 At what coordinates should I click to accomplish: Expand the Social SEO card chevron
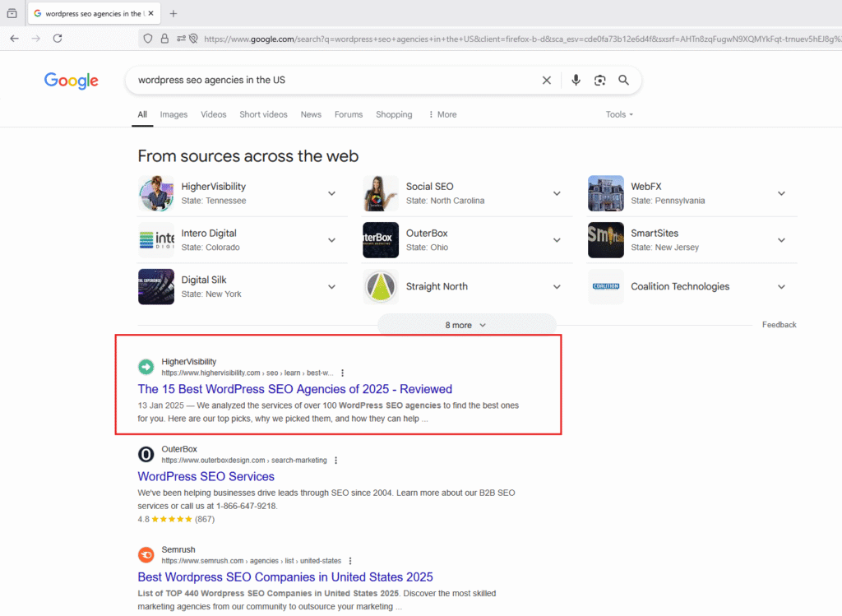(557, 193)
